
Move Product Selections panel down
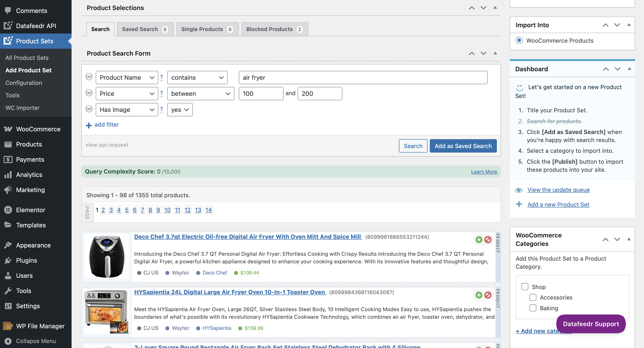483,8
